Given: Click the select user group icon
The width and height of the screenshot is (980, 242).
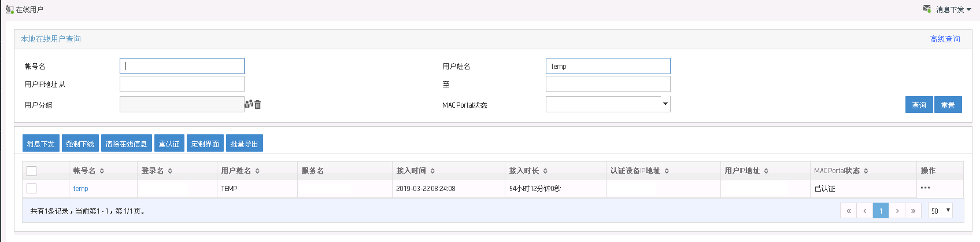Looking at the screenshot, I should [249, 104].
